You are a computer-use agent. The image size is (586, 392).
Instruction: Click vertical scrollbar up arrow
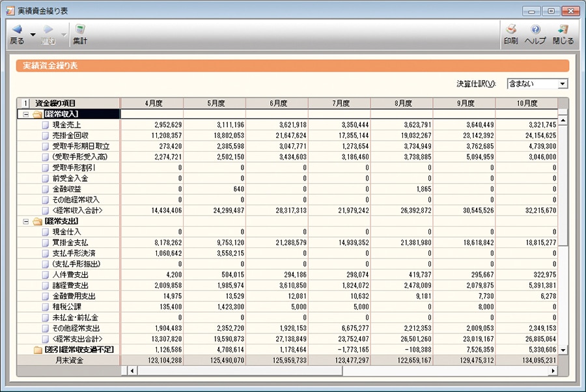click(563, 120)
